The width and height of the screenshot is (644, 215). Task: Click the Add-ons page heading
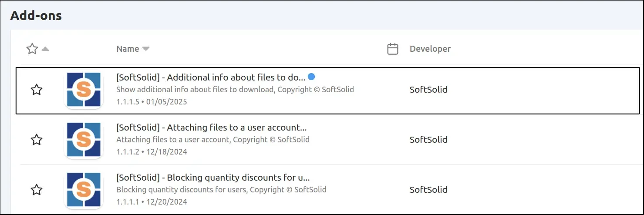[x=36, y=16]
